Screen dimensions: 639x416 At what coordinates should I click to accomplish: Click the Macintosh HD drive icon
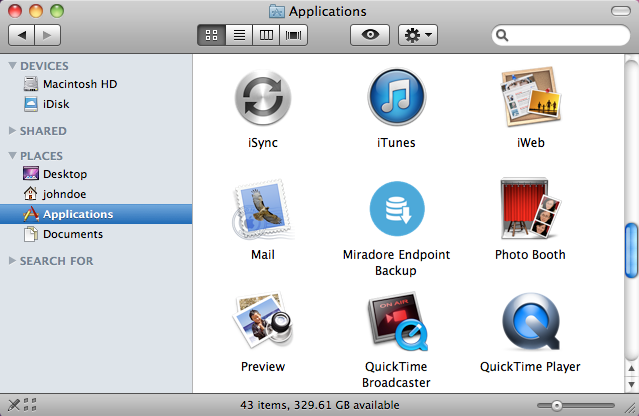pos(31,84)
